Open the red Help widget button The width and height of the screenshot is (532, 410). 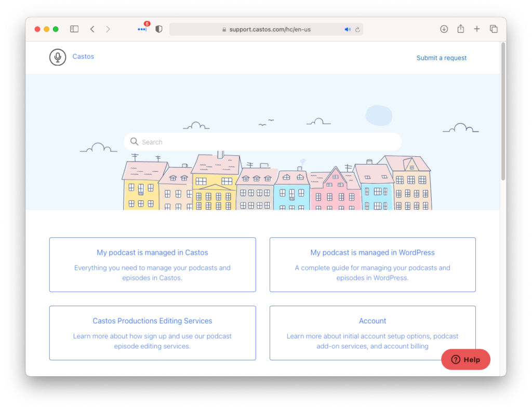point(465,360)
